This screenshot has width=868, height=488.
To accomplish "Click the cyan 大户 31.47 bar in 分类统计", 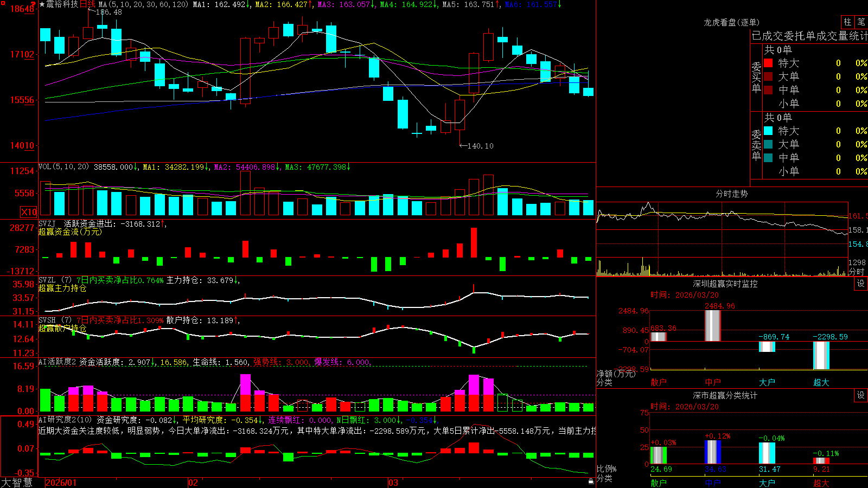I will click(767, 453).
